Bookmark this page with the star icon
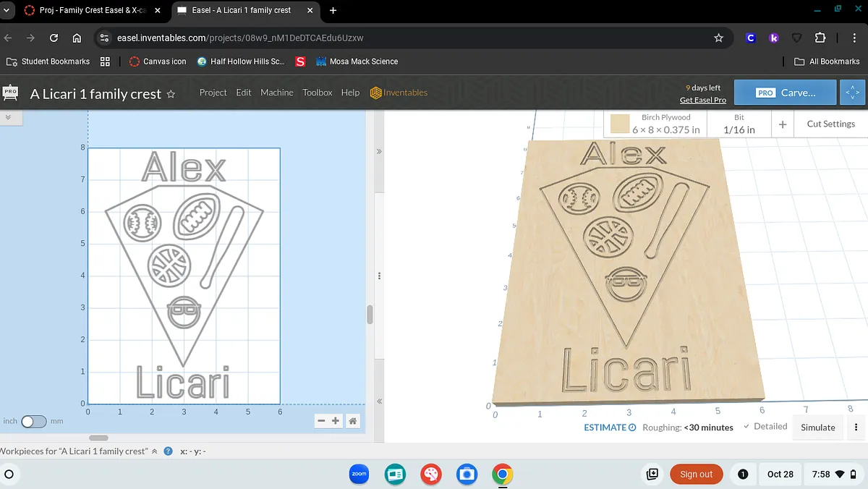Screen dimensions: 868x489 tap(718, 38)
